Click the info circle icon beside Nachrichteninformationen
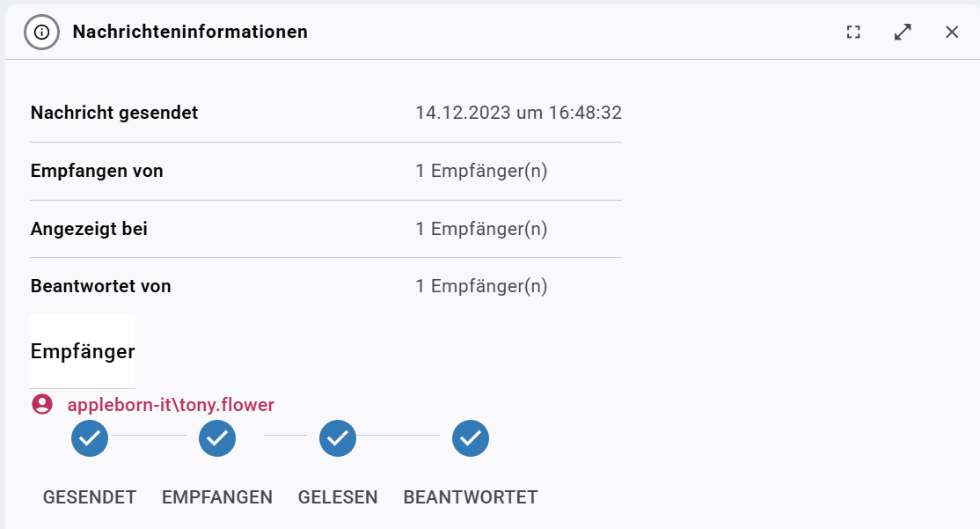Screen dimensions: 980x529 point(42,32)
